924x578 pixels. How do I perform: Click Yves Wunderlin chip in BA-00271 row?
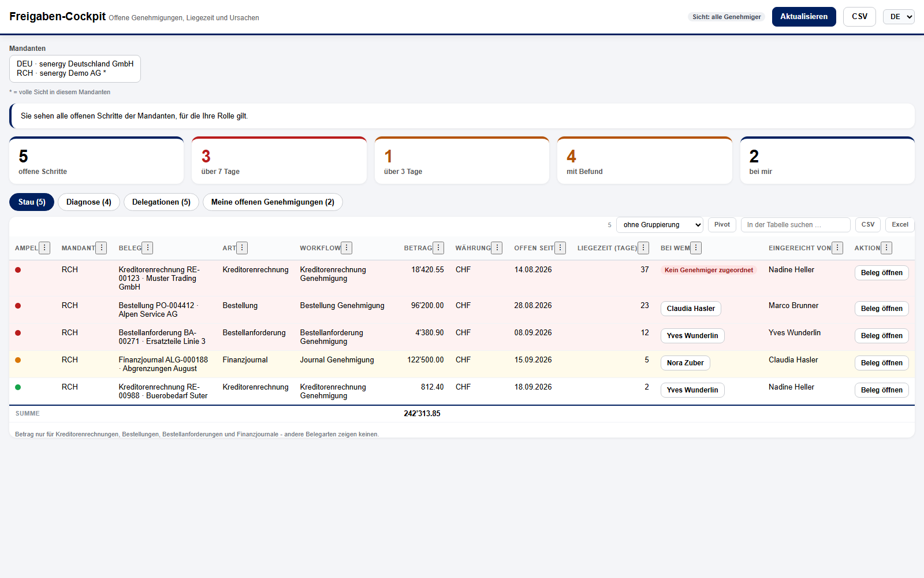(692, 336)
